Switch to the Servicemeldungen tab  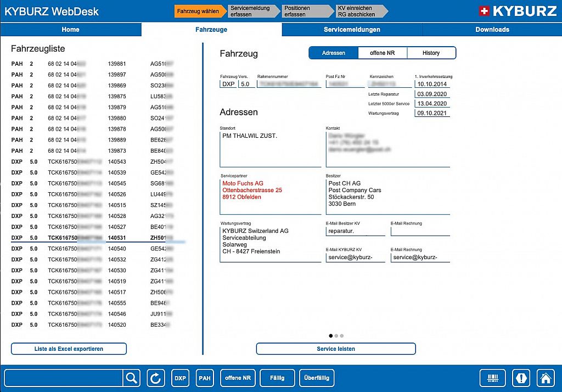point(351,30)
